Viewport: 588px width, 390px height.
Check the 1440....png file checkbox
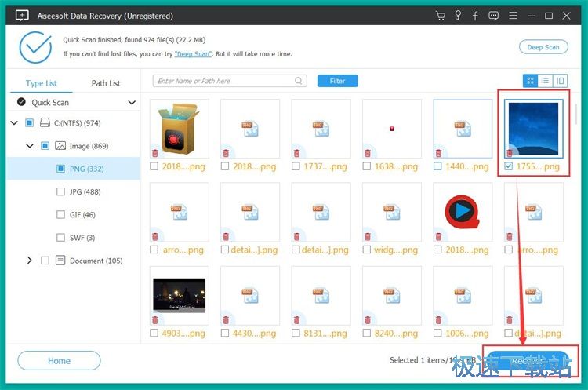pyautogui.click(x=437, y=166)
